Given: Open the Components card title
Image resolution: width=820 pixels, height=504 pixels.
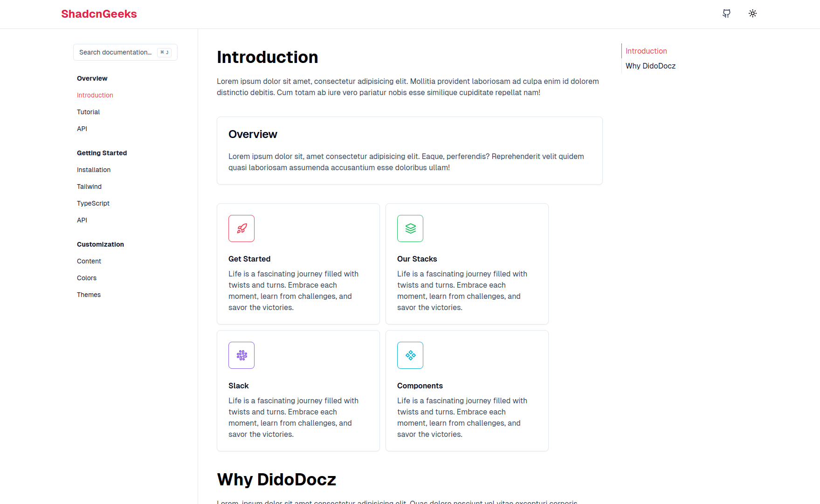Looking at the screenshot, I should pyautogui.click(x=420, y=386).
